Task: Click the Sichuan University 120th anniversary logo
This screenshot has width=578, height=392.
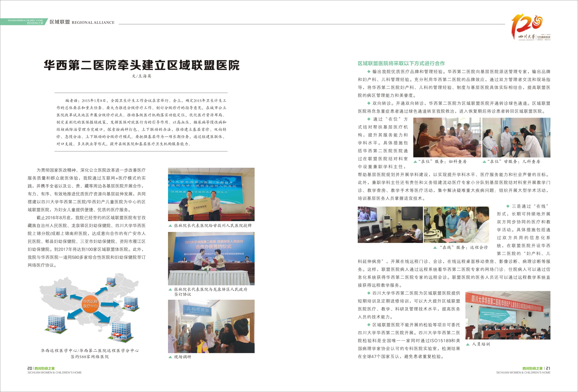Action: click(530, 27)
